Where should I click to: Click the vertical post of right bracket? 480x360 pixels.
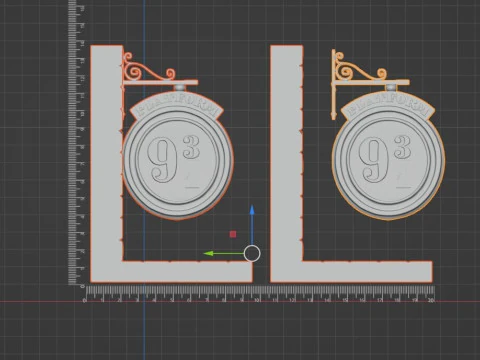(333, 84)
